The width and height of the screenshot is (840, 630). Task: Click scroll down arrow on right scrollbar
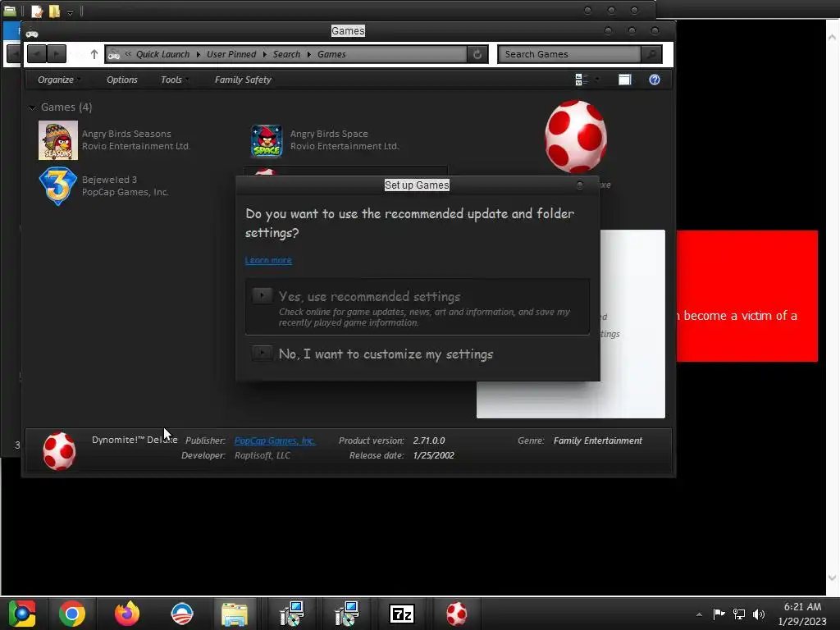pos(832,577)
